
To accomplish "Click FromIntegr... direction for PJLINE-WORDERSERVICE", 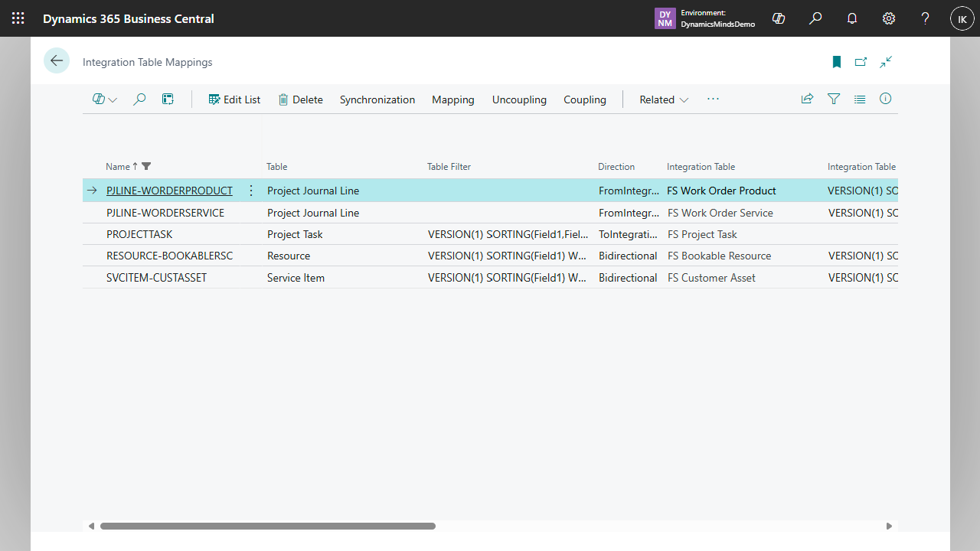I will pyautogui.click(x=629, y=213).
